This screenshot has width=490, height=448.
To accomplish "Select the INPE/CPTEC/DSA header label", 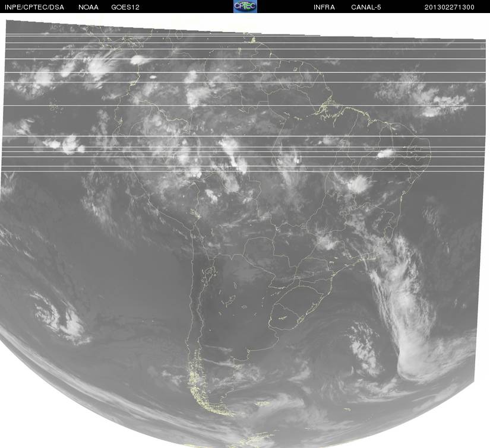I will (34, 7).
